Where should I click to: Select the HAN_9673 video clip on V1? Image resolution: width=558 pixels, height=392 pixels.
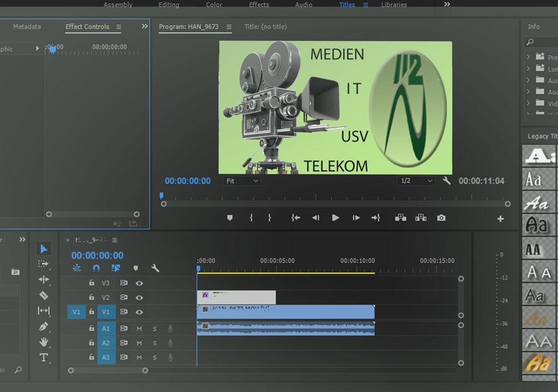click(286, 312)
